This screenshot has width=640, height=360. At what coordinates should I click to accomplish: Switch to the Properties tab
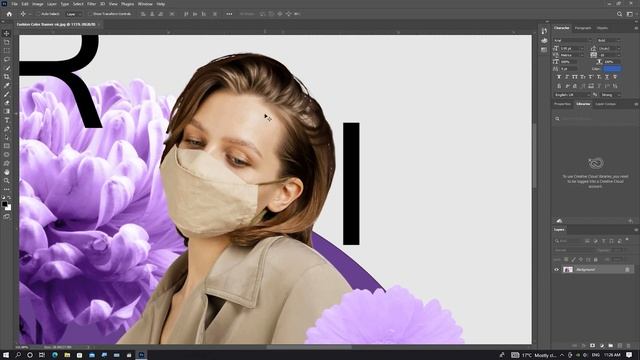tap(562, 104)
